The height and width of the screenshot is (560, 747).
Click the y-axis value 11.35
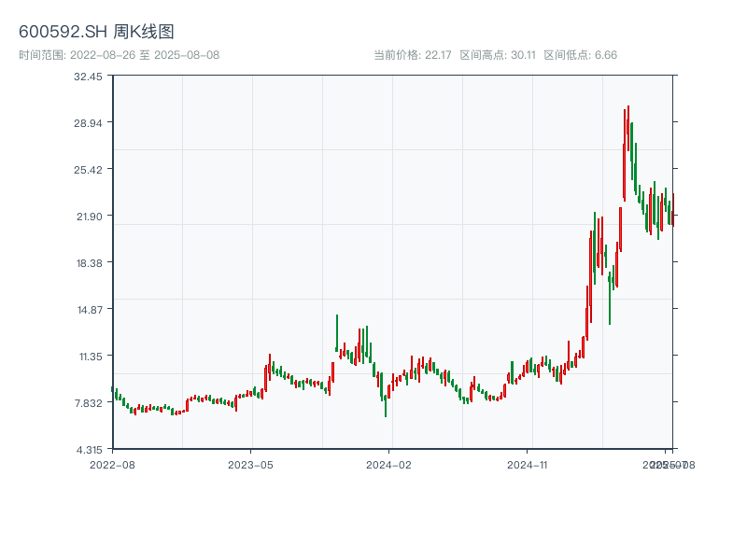pos(91,357)
